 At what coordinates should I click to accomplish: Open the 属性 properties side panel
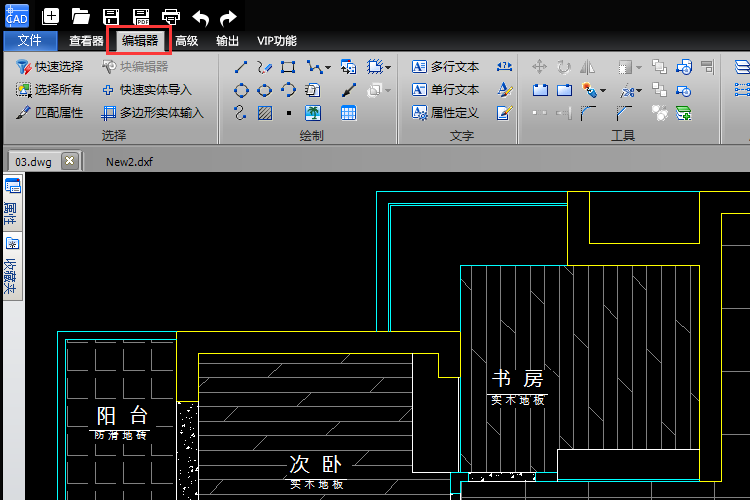[x=12, y=203]
